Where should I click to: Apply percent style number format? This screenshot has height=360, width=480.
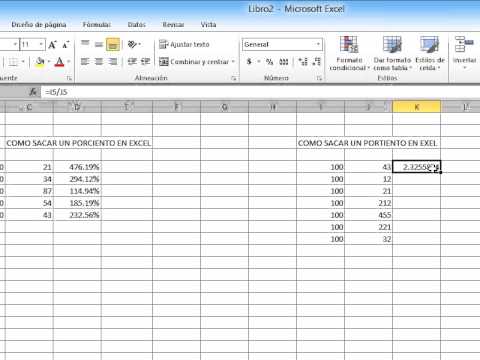coord(269,62)
